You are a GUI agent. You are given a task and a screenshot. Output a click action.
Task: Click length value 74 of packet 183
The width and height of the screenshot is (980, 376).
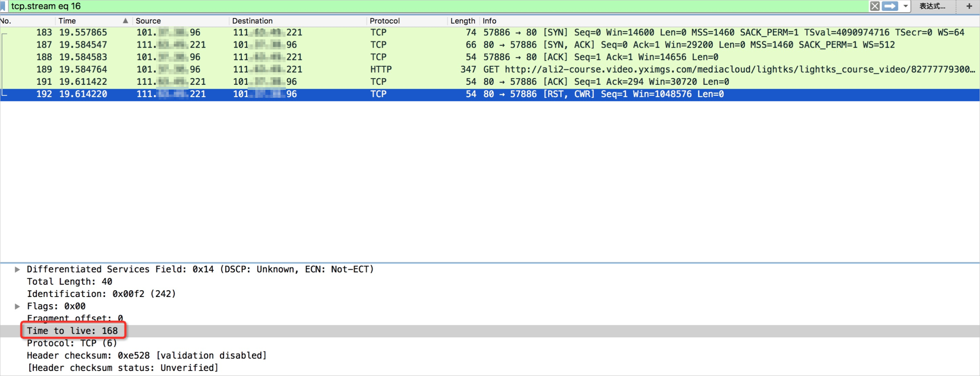click(471, 33)
